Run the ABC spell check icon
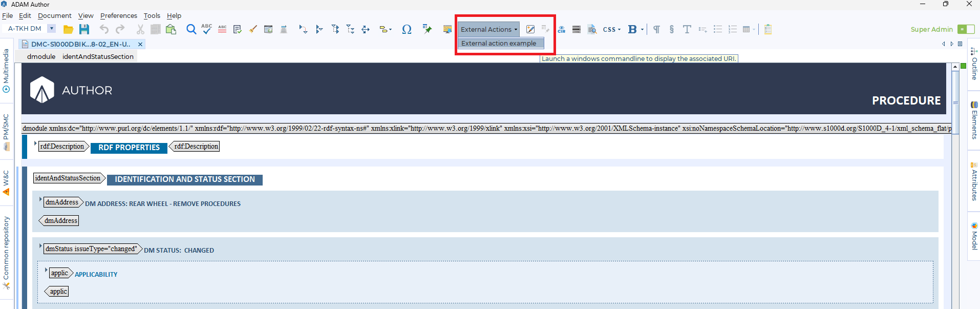This screenshot has width=980, height=309. point(206,29)
